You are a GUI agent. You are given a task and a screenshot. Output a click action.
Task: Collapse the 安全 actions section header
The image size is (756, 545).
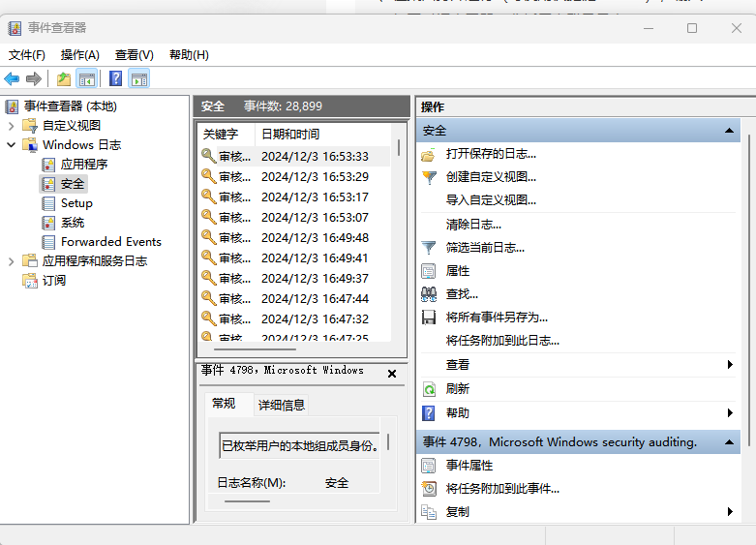tap(731, 131)
